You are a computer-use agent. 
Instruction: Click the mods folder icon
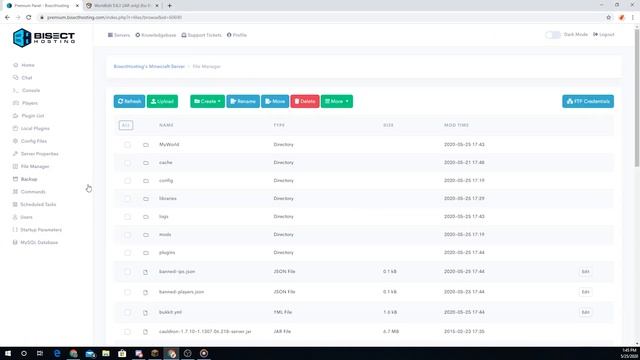coord(146,235)
